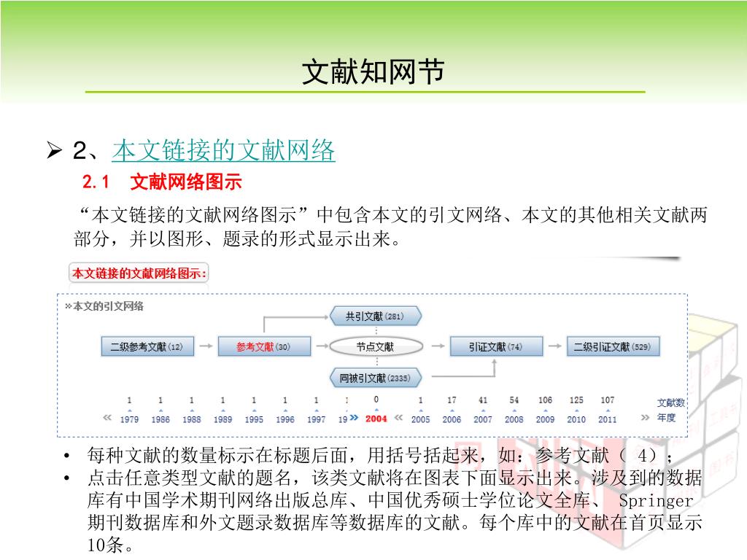This screenshot has width=747, height=560.
Task: Select the 参考文献(30) node
Action: click(x=264, y=346)
